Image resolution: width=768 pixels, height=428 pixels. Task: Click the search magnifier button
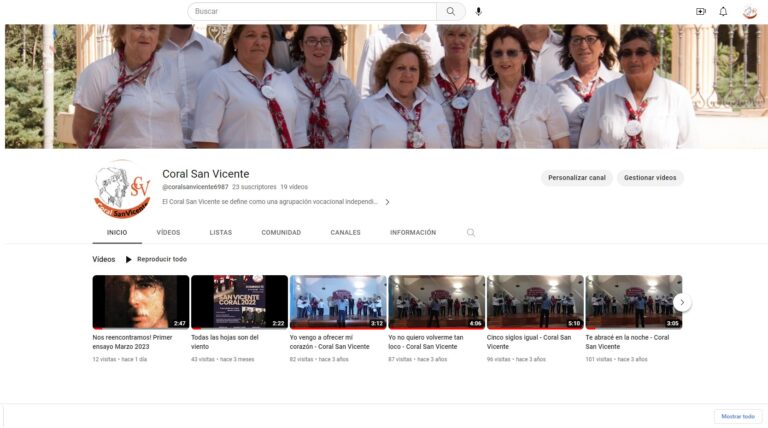(451, 11)
